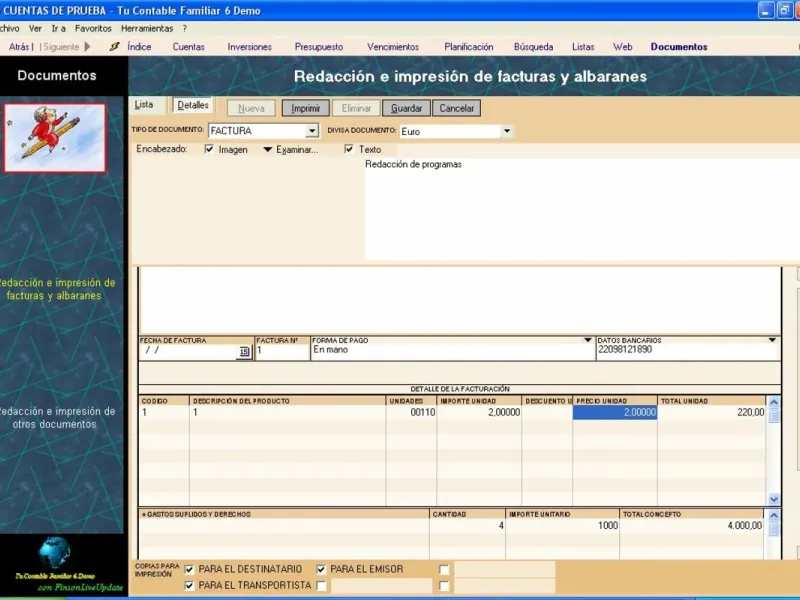Click the Factura Nº field
The width and height of the screenshot is (800, 600).
282,351
